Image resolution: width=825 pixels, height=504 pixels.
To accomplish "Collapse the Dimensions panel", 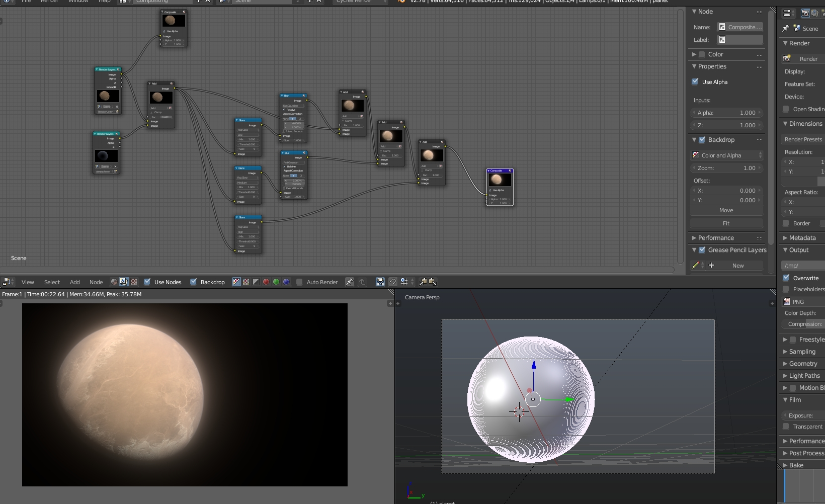I will point(785,124).
